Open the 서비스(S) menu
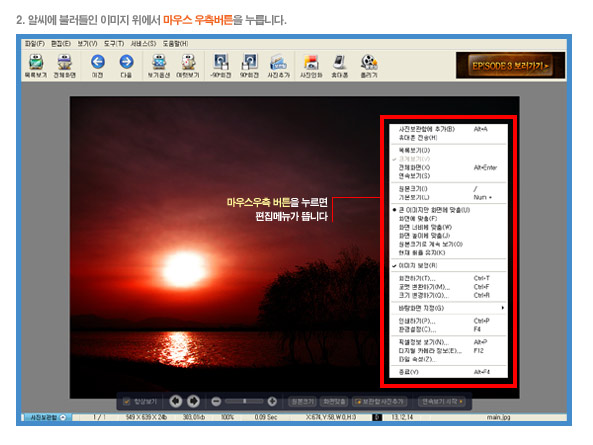This screenshot has height=445, width=593. tap(143, 44)
